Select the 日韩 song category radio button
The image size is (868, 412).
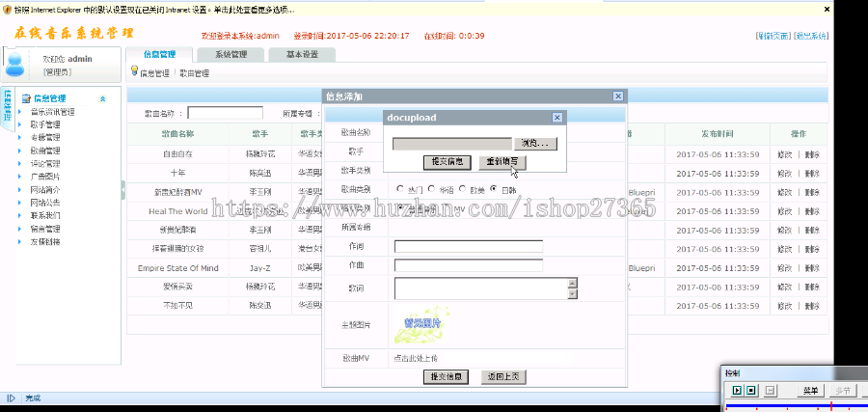pos(493,189)
